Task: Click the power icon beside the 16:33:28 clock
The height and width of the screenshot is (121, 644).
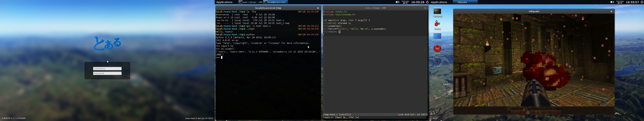Action: click(427, 2)
